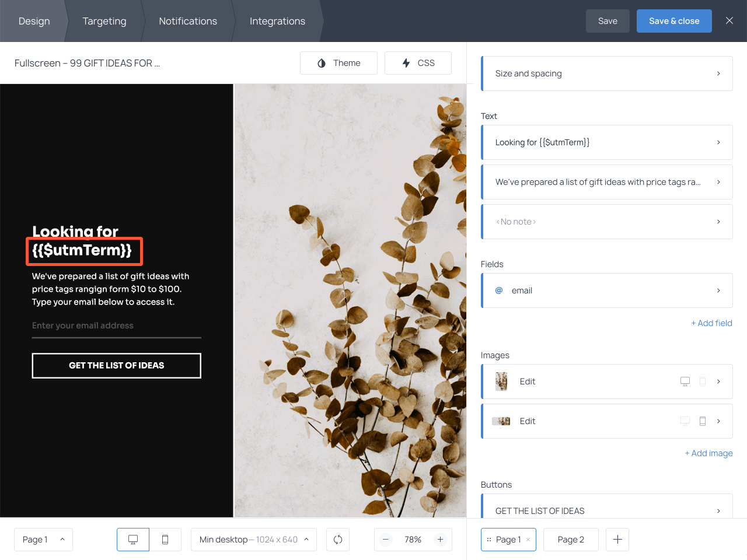Toggle desktop visibility for the second image
The height and width of the screenshot is (560, 747).
(x=684, y=421)
